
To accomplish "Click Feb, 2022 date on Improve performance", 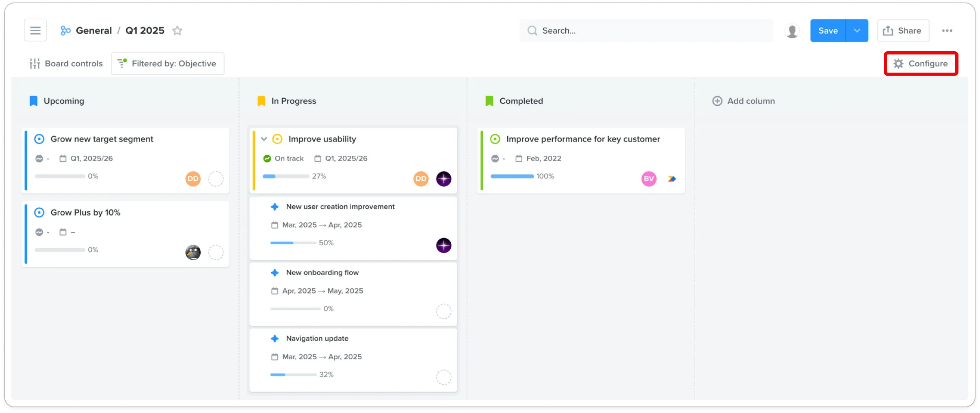I will (x=539, y=159).
